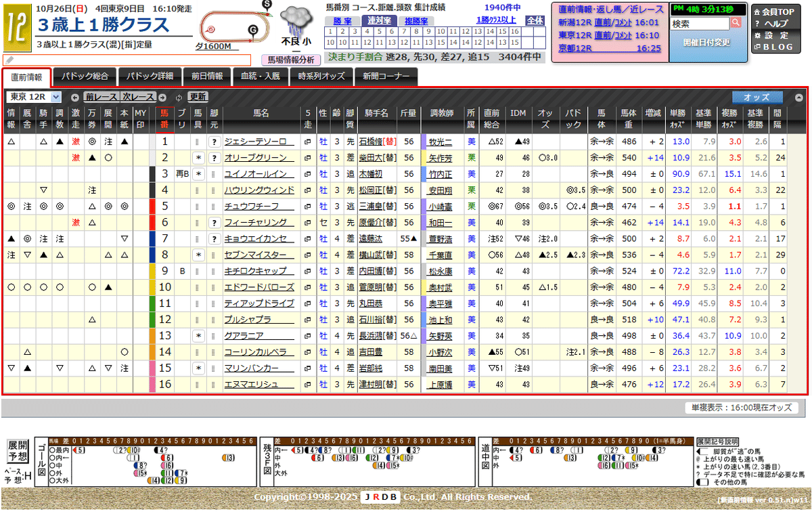The height and width of the screenshot is (514, 812).
Task: Click the right arrow icon after 次レース
Action: [162, 97]
